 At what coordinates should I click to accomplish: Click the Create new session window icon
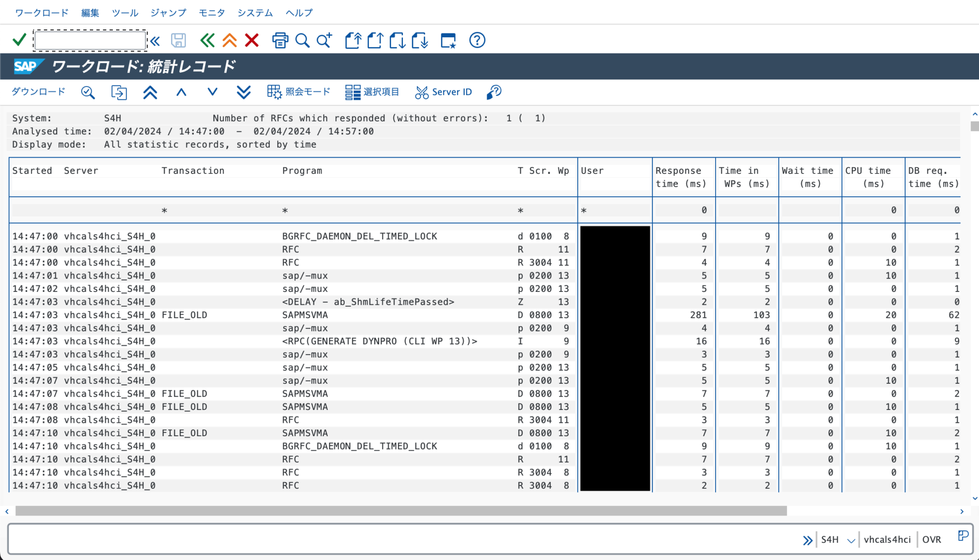point(448,40)
